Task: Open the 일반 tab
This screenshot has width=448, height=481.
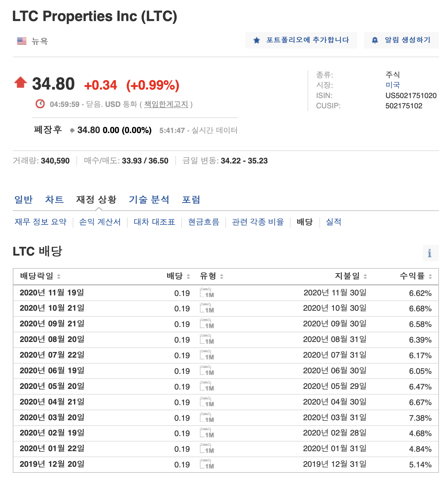Action: 24,200
